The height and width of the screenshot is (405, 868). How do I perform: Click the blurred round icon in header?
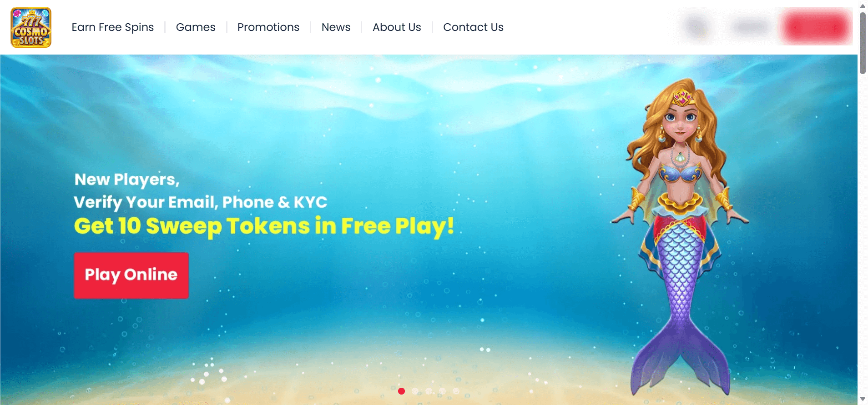(x=697, y=27)
